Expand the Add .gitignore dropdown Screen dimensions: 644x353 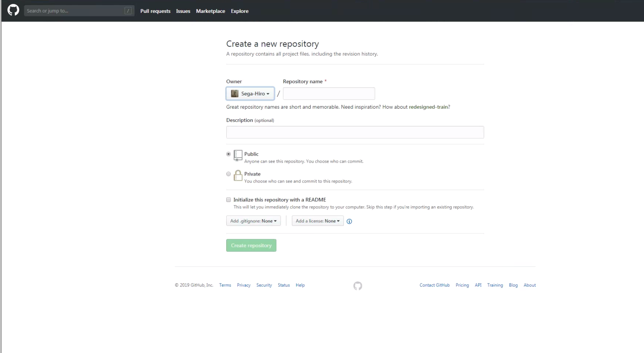[253, 221]
